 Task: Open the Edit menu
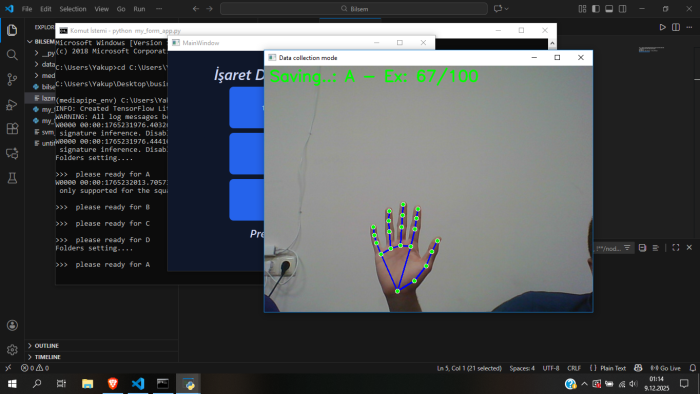(46, 9)
